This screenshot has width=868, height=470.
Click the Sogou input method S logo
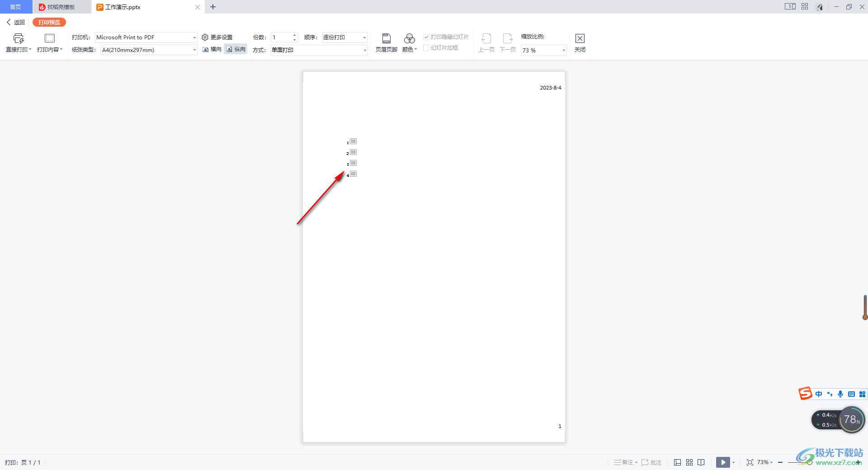tap(805, 394)
